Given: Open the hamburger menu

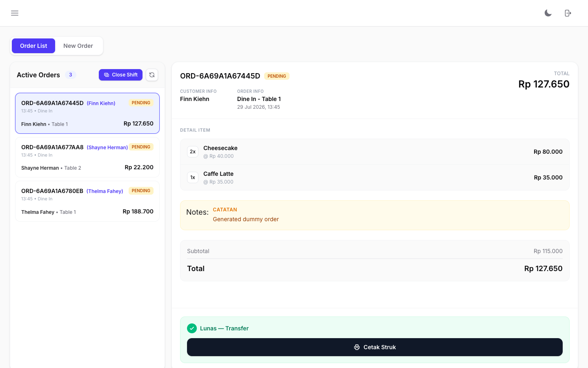Looking at the screenshot, I should pyautogui.click(x=15, y=13).
